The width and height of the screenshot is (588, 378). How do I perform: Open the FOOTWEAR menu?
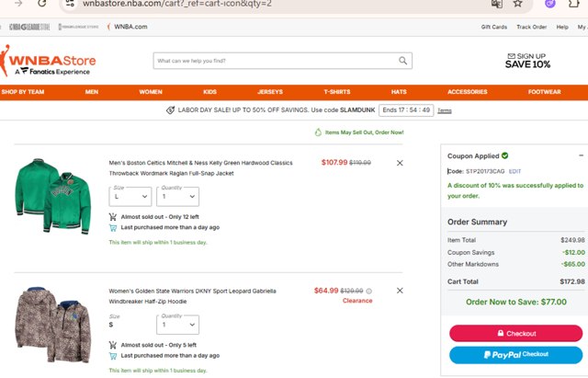coord(545,92)
